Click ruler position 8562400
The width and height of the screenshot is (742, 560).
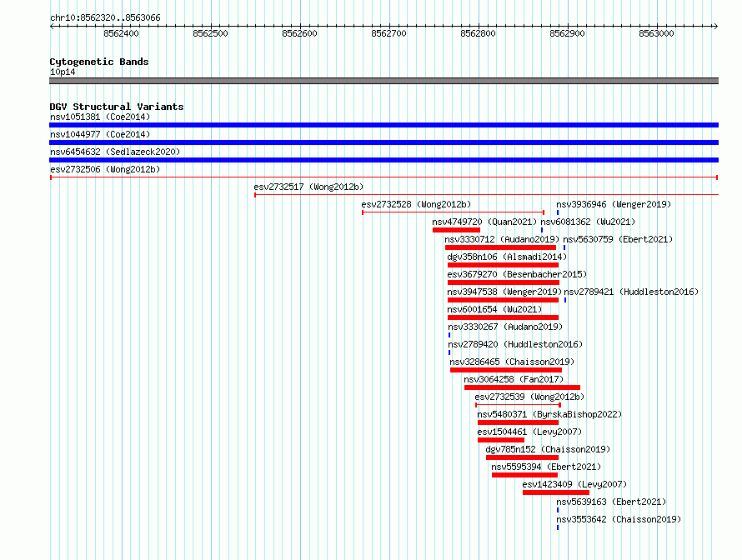click(121, 33)
